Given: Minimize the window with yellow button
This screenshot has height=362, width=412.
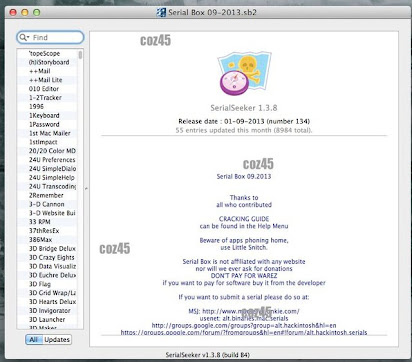Looking at the screenshot, I should pyautogui.click(x=25, y=13).
